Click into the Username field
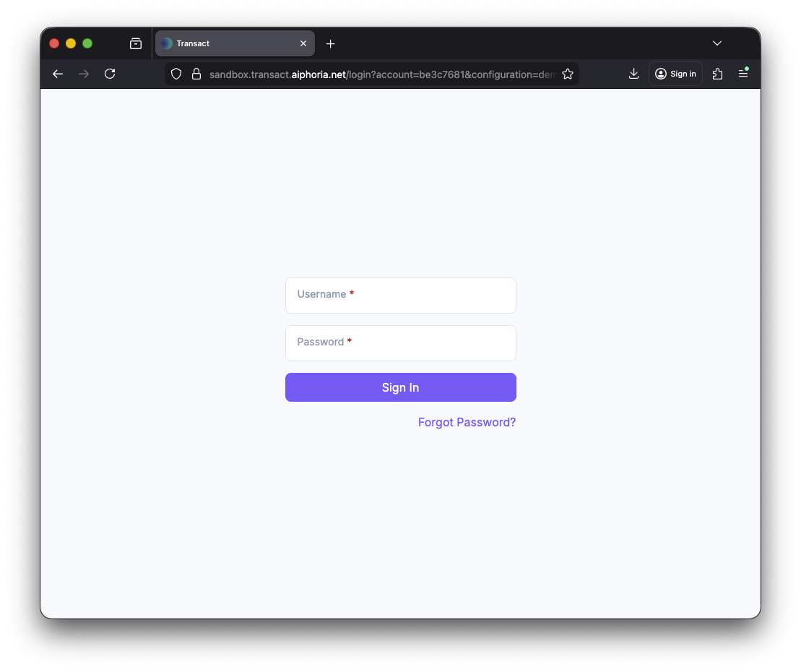Image resolution: width=801 pixels, height=672 pixels. (x=400, y=296)
